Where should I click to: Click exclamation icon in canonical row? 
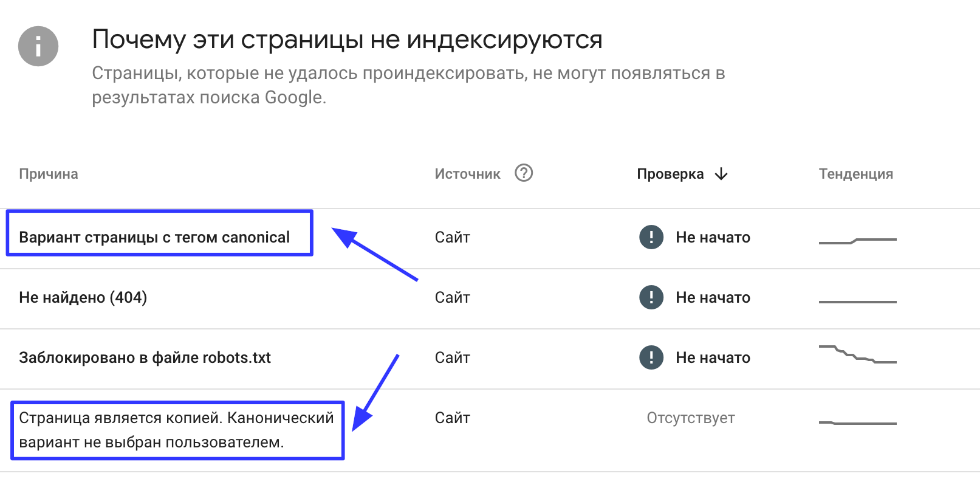coord(651,237)
